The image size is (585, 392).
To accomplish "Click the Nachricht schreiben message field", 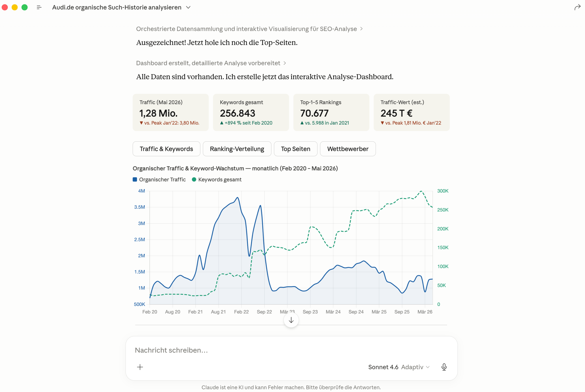I will 292,350.
